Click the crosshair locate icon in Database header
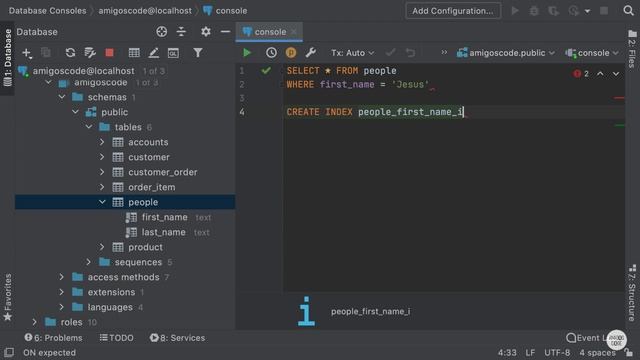Viewport: 640px width, 360px height. (162, 31)
